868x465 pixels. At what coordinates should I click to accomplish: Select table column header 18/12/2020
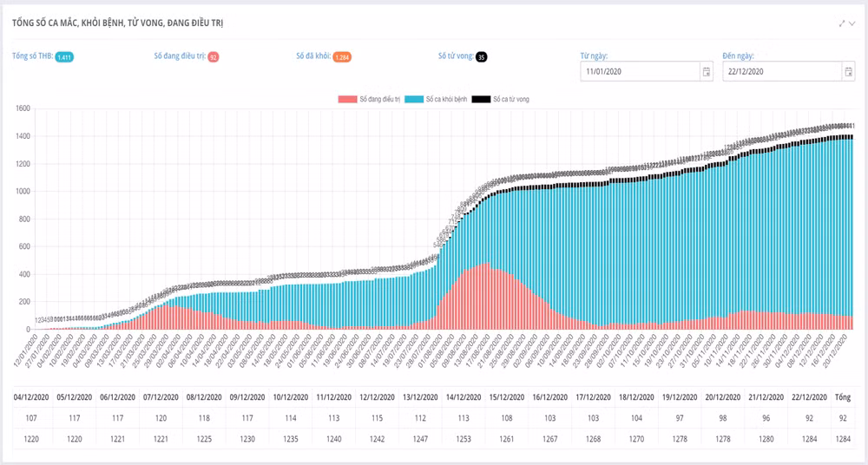[635, 397]
